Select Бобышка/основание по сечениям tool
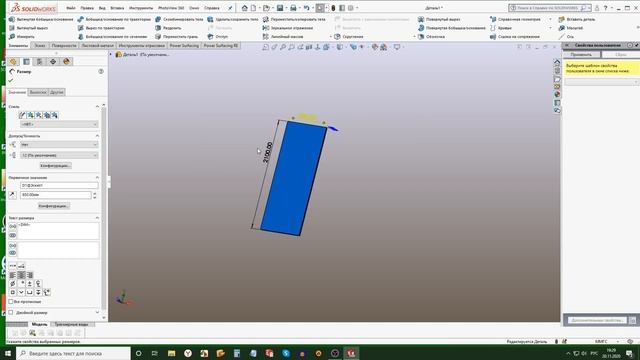 (x=112, y=36)
